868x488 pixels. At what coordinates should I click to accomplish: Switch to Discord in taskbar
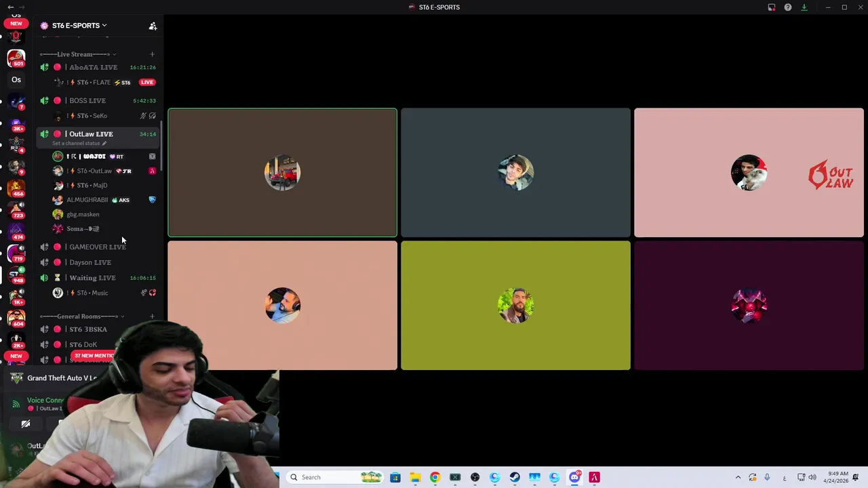click(x=574, y=477)
